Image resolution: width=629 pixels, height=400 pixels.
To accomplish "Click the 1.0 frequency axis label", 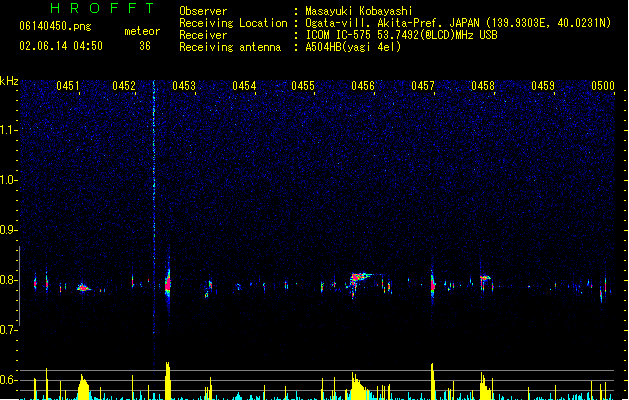I will pos(8,180).
